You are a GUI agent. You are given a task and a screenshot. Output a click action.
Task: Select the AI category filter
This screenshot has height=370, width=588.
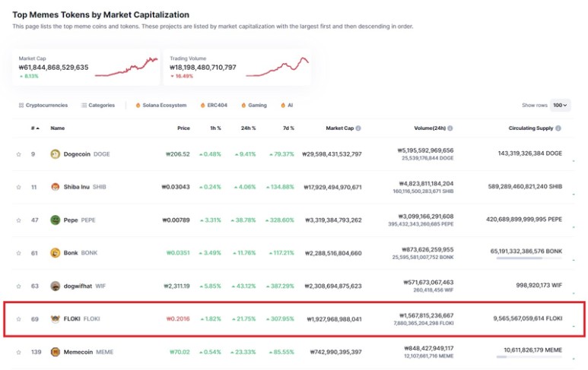pos(287,106)
